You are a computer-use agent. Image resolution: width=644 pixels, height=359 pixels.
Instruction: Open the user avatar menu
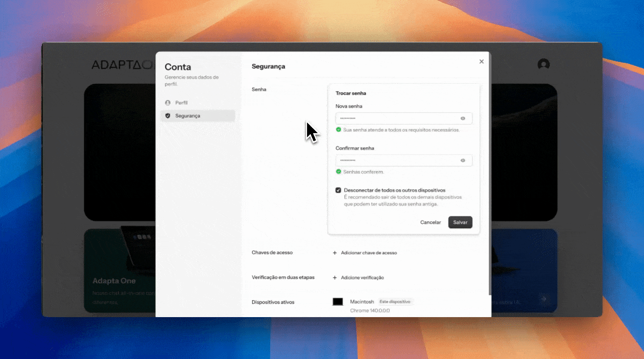(543, 64)
